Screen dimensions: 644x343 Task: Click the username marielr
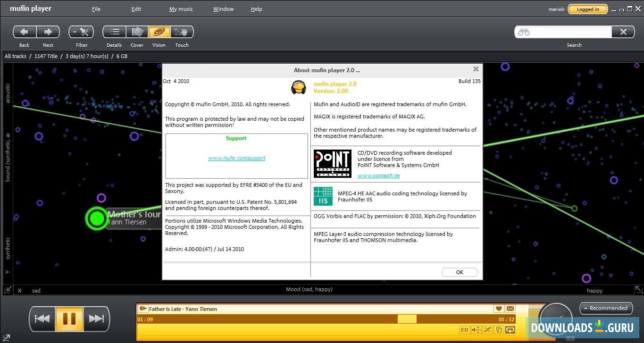point(557,9)
